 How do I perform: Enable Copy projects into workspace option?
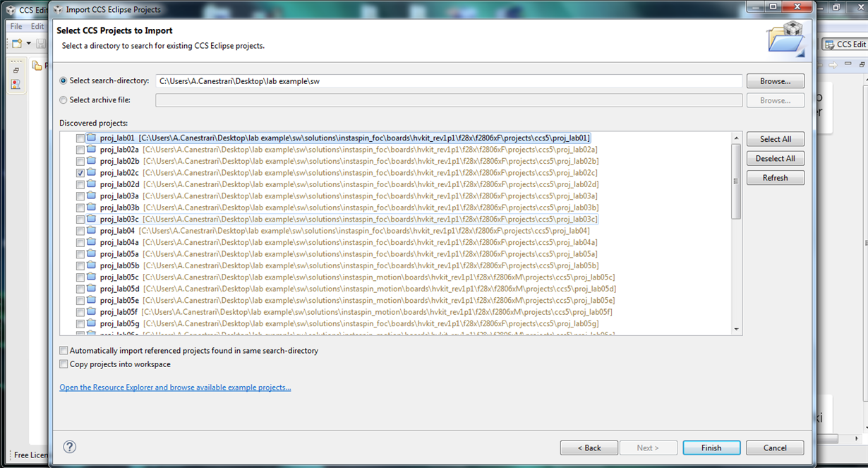click(x=64, y=364)
